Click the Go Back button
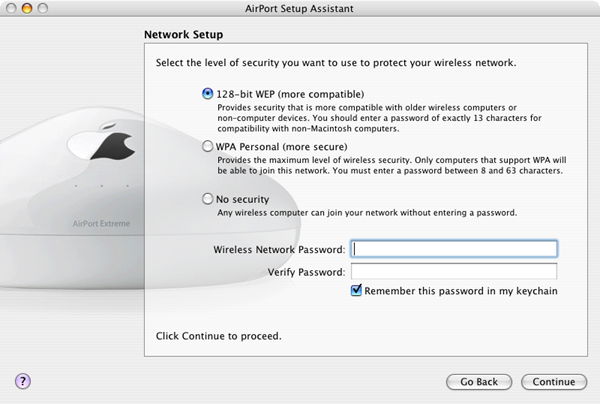The image size is (600, 404). pos(479,382)
